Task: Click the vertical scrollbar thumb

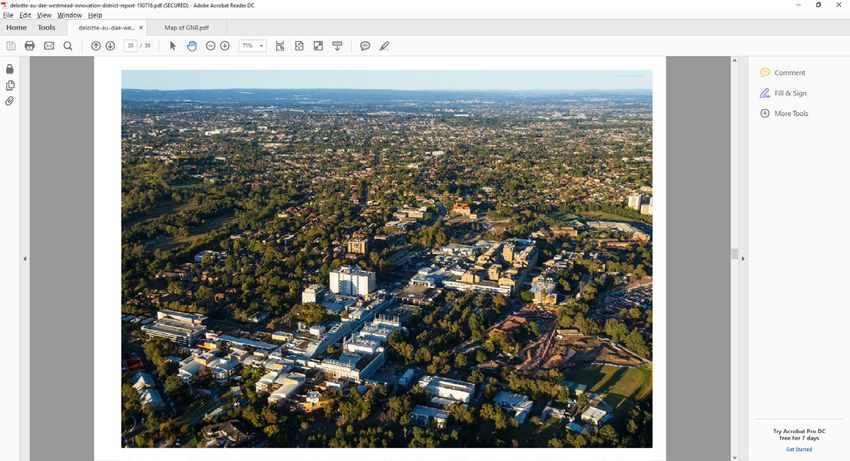Action: (x=735, y=254)
